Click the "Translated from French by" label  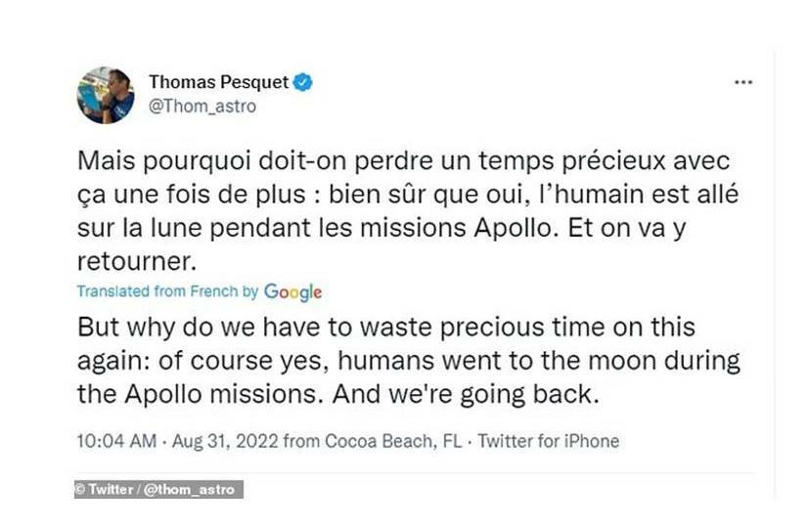pyautogui.click(x=167, y=291)
